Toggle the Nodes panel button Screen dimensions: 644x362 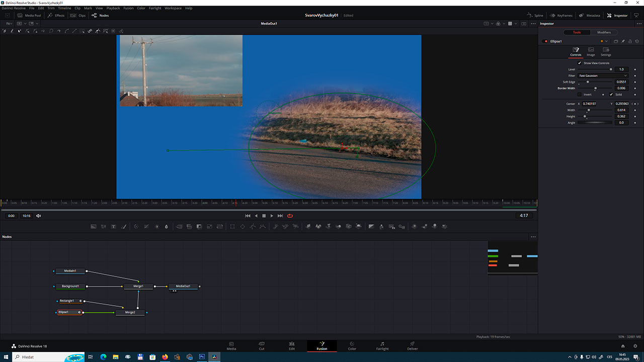coord(100,16)
